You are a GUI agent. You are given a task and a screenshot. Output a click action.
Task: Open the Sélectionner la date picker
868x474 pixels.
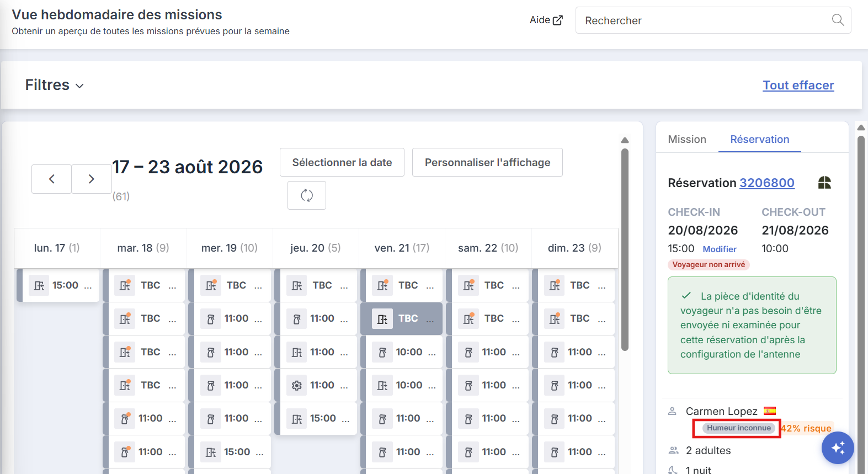click(342, 162)
